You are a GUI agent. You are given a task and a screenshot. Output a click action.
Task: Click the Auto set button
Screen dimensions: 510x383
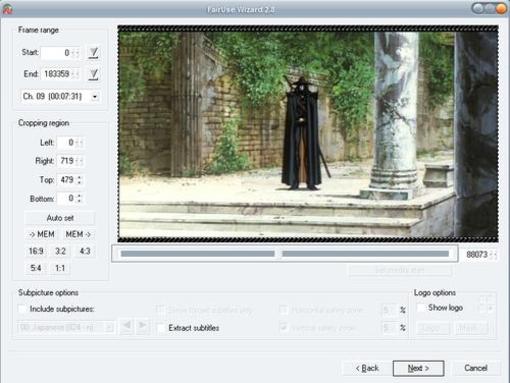click(x=60, y=218)
